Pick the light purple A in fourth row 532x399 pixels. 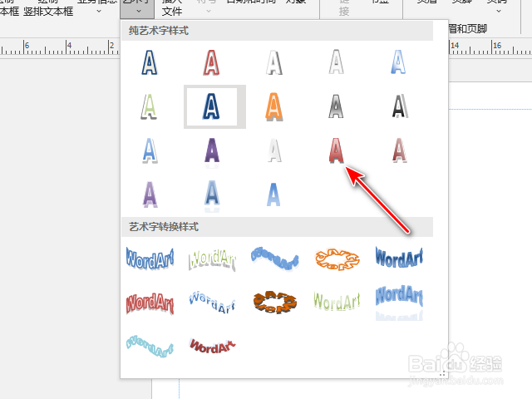coord(150,195)
